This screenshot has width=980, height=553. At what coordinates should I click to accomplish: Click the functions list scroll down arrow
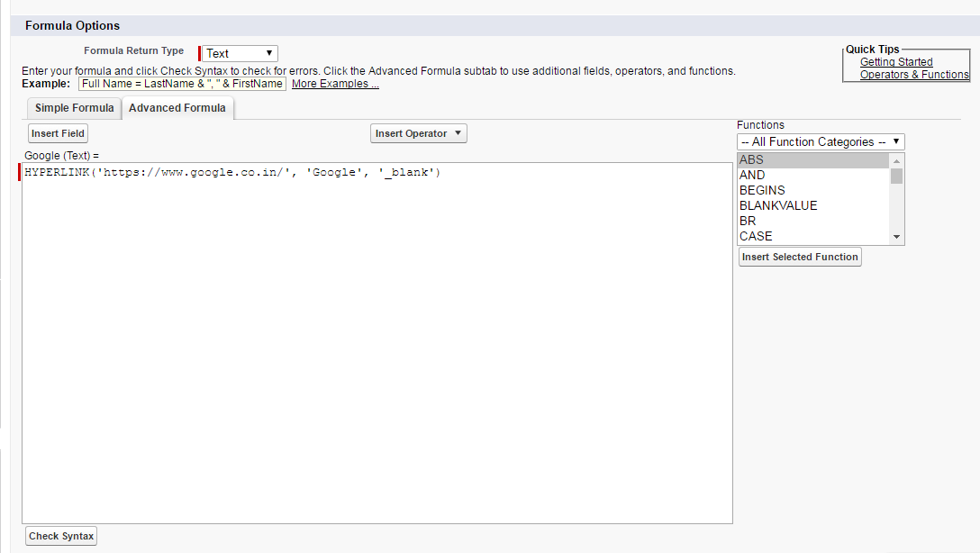(896, 237)
